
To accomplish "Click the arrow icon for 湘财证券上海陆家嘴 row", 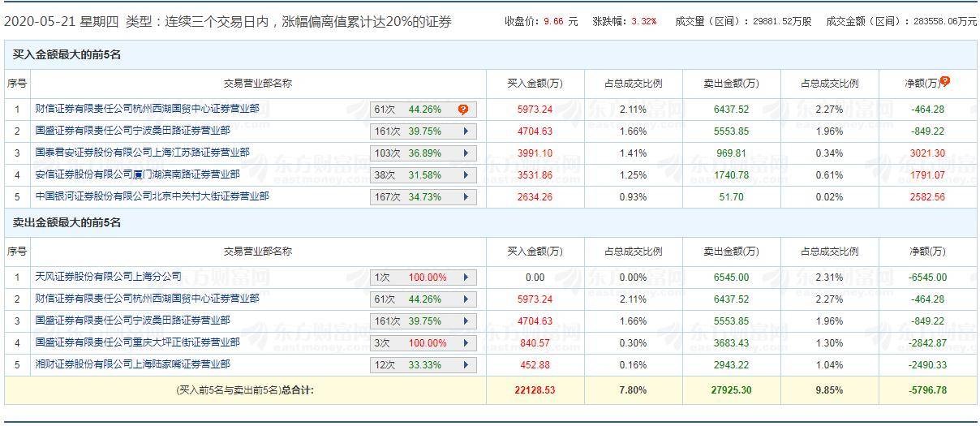I will [x=466, y=365].
